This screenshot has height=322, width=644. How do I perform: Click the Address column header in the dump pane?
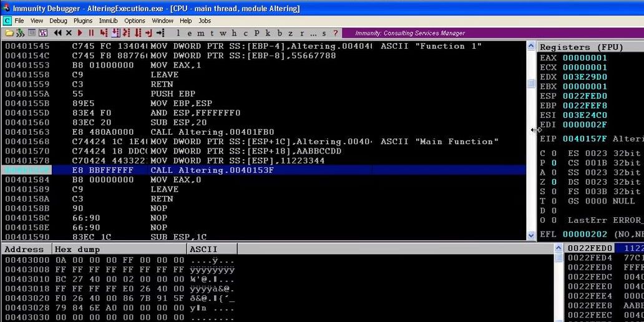[27, 250]
